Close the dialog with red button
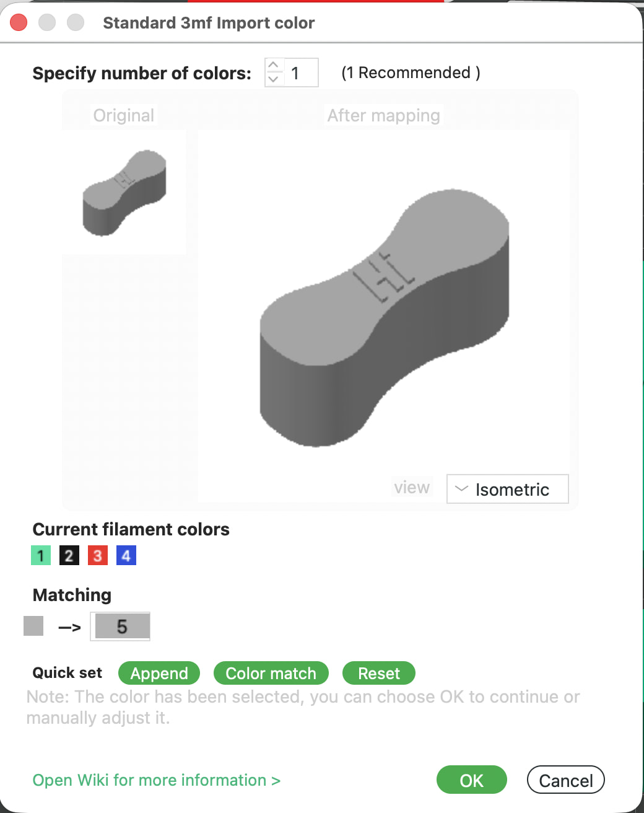Viewport: 644px width, 813px height. click(19, 22)
